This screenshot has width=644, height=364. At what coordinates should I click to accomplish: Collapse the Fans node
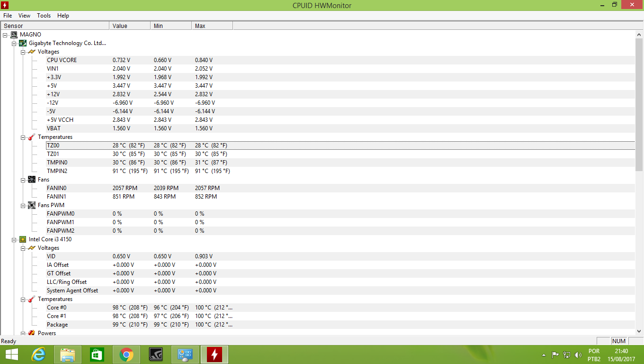coord(23,180)
